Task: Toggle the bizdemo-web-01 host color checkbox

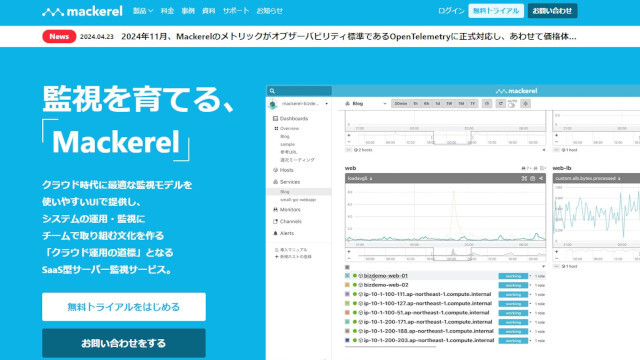Action: (x=347, y=276)
